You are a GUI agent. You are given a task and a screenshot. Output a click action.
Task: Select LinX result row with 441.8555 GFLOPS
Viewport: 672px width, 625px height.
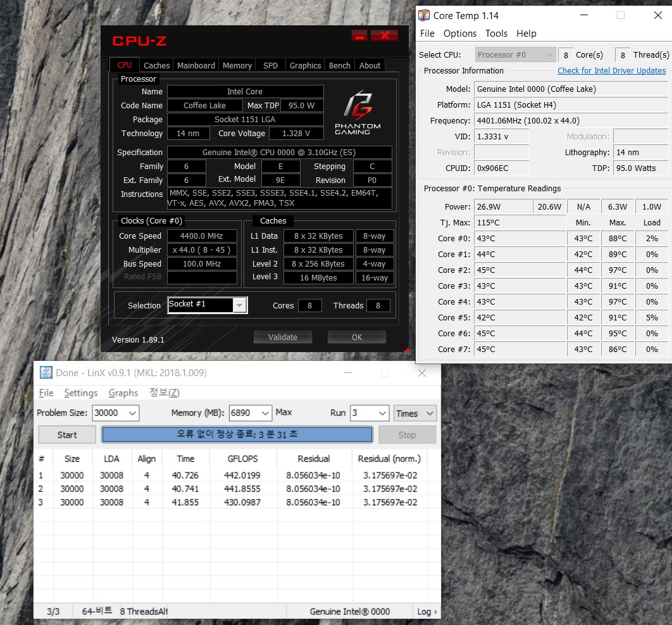pos(232,489)
